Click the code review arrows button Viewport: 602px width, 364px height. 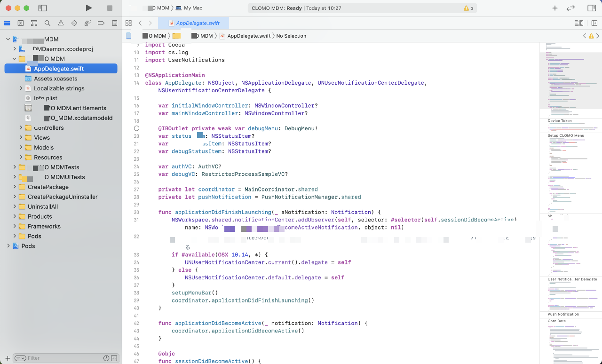[571, 8]
